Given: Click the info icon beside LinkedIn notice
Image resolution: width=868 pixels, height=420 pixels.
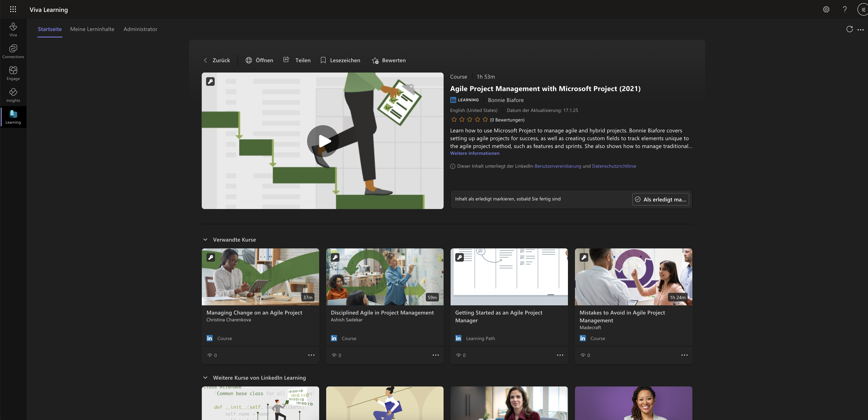Looking at the screenshot, I should point(453,166).
